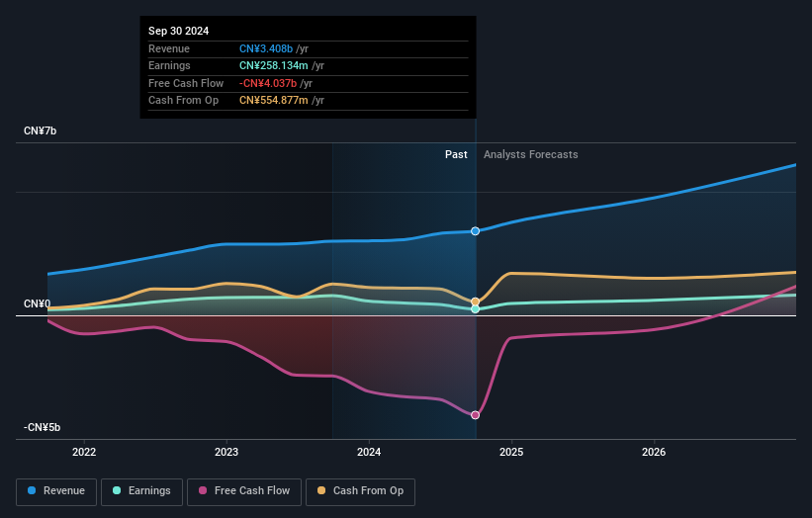Click the Past label on chart
Viewport: 812px width, 518px height.
[456, 154]
